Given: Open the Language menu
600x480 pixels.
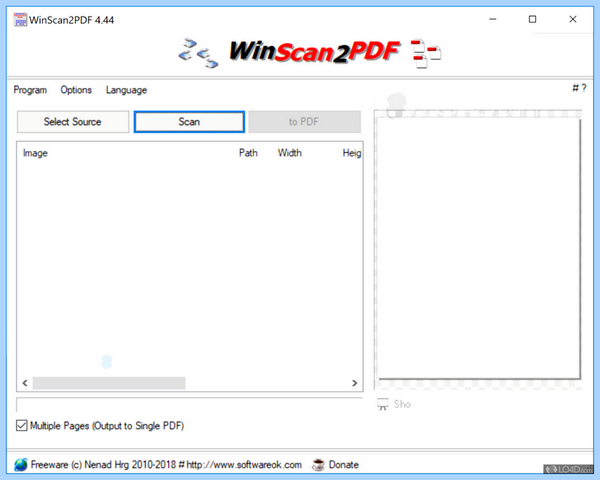Looking at the screenshot, I should click(126, 90).
